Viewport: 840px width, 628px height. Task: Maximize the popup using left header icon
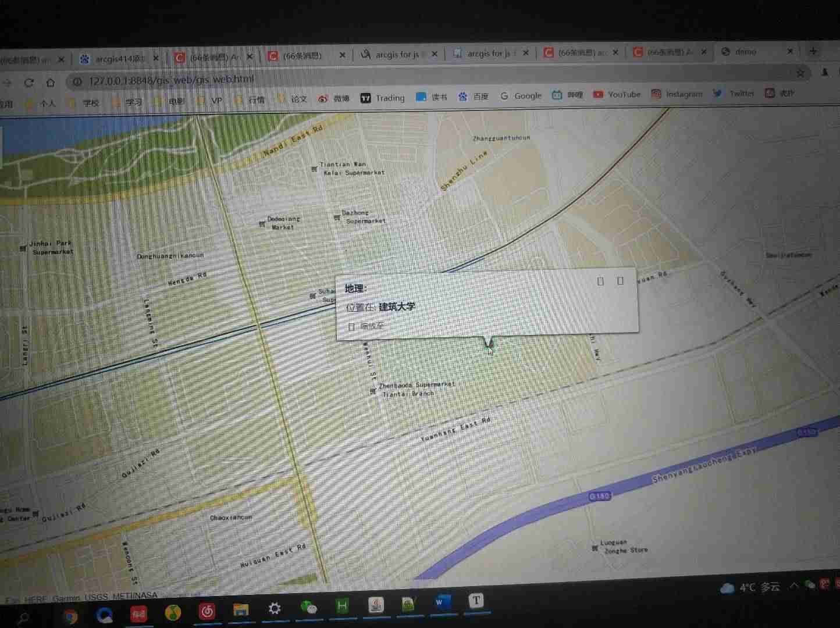pyautogui.click(x=600, y=281)
